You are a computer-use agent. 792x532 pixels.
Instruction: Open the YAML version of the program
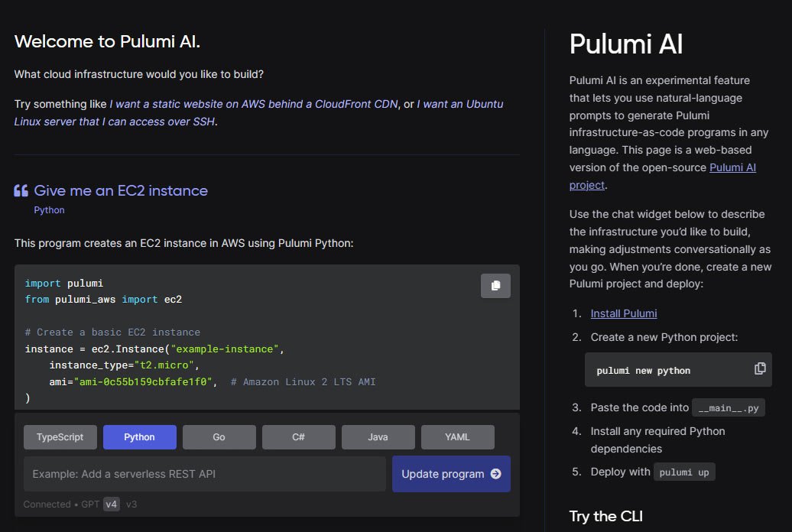(457, 436)
